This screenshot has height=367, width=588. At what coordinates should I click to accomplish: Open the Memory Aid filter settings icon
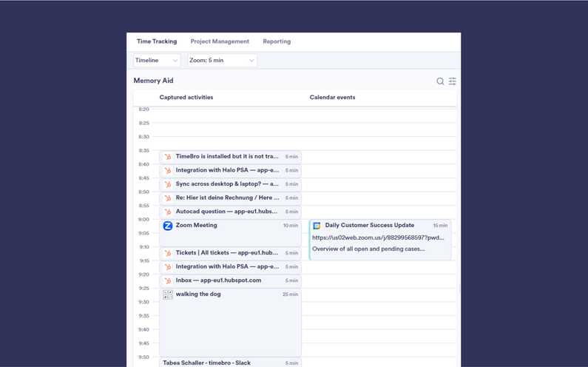click(452, 81)
